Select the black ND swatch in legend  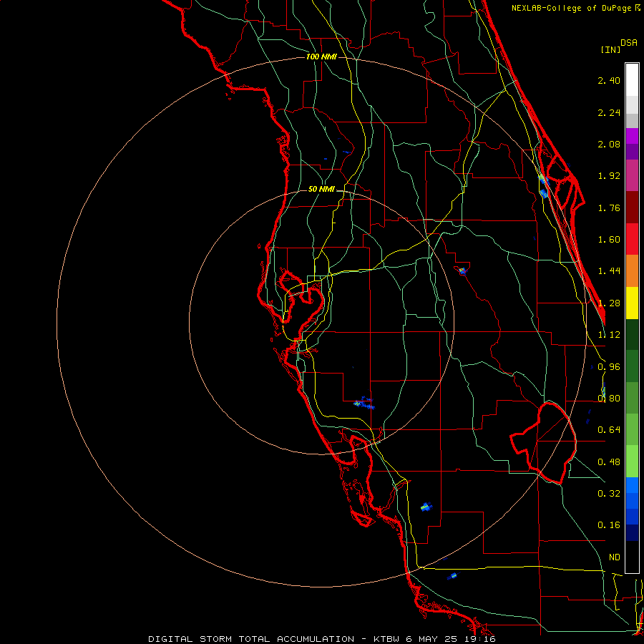(632, 557)
